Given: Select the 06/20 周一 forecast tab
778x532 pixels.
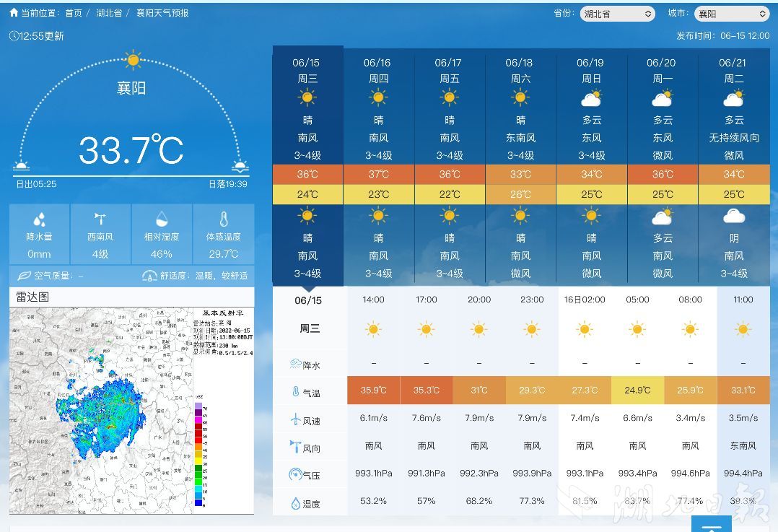Looking at the screenshot, I should click(663, 166).
